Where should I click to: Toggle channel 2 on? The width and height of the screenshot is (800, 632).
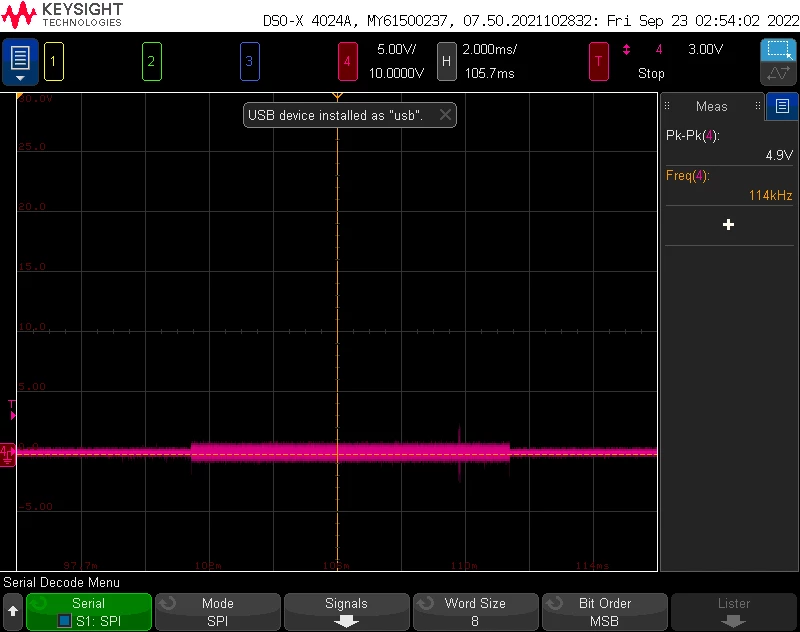point(152,62)
